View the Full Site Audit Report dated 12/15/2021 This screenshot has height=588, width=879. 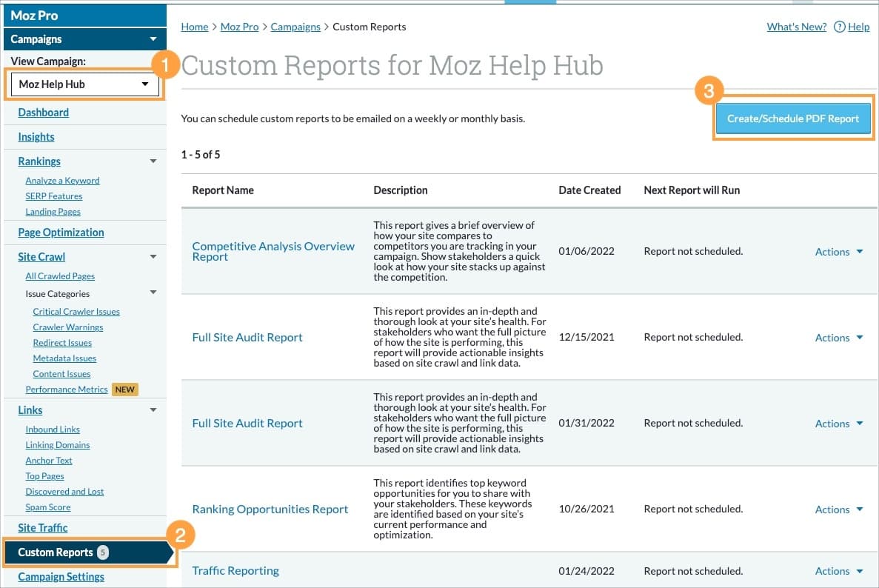coord(247,337)
